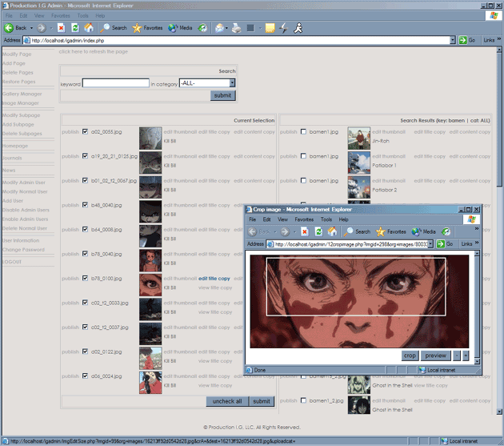Click the Stop icon in main browser toolbar
Viewport: 504px width, 446px height.
coord(62,27)
